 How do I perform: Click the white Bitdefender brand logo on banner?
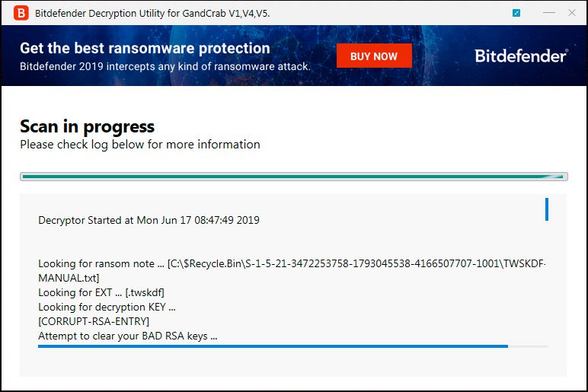(x=521, y=56)
